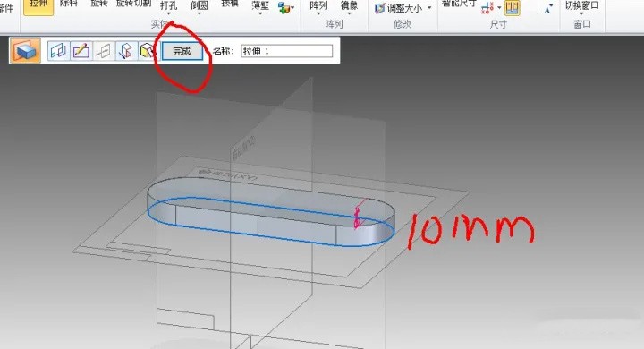The width and height of the screenshot is (644, 349).
Task: Activate the 拉伸 extrude command
Action: tap(38, 5)
